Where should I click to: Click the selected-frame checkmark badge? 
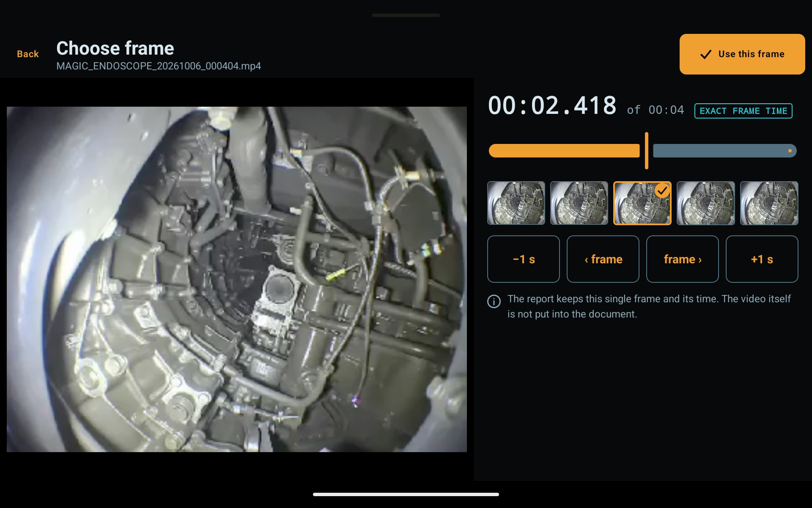coord(662,190)
